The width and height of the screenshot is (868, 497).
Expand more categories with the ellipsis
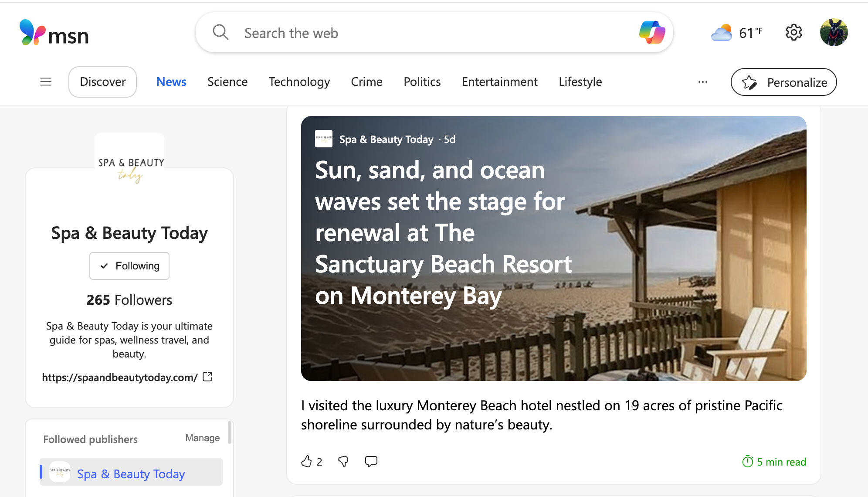[x=702, y=82]
